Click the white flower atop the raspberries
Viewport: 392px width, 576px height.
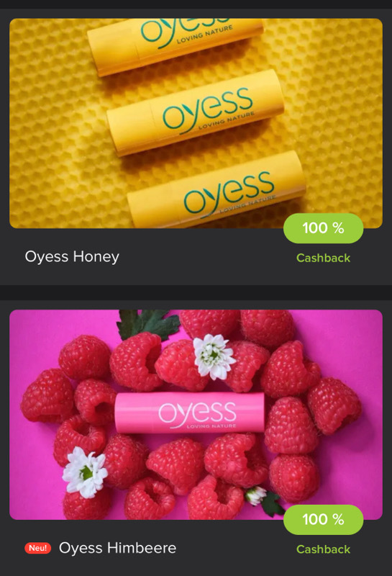[214, 356]
